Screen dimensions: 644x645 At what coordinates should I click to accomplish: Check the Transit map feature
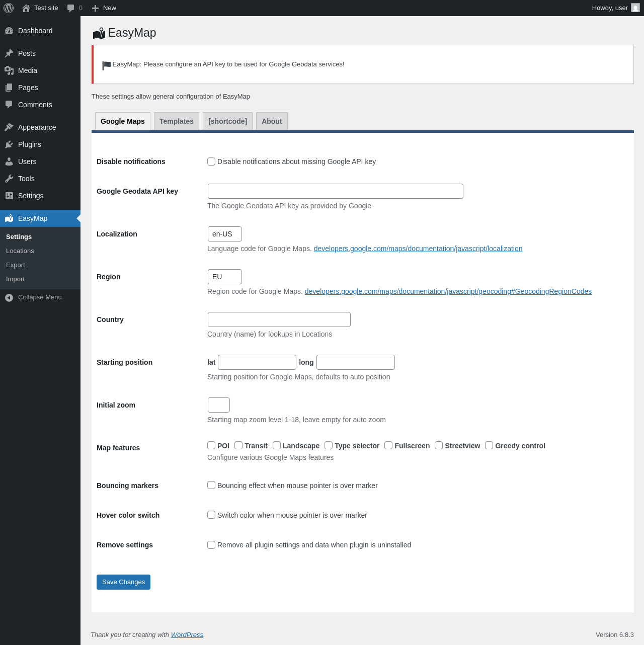click(238, 445)
